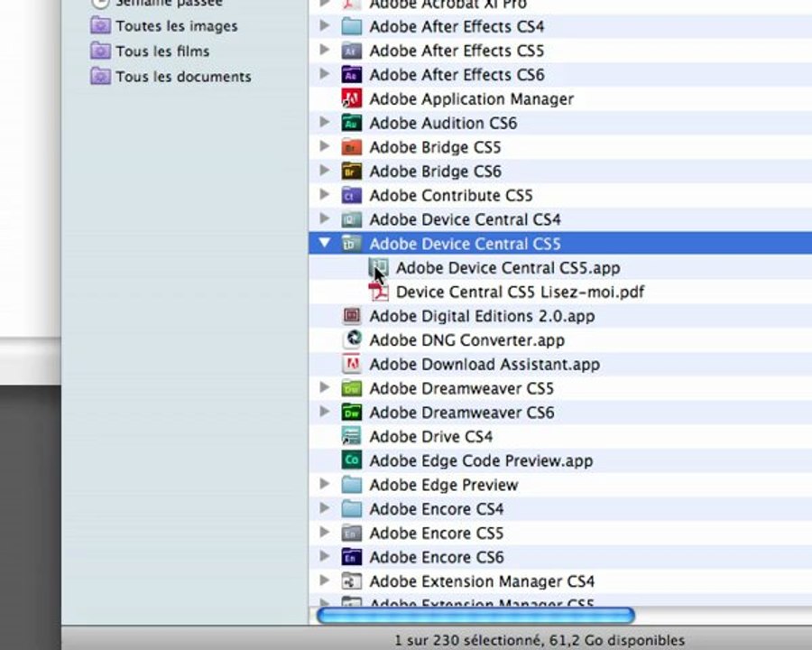Collapse the Adobe Device Central CS5 folder

pyautogui.click(x=325, y=243)
